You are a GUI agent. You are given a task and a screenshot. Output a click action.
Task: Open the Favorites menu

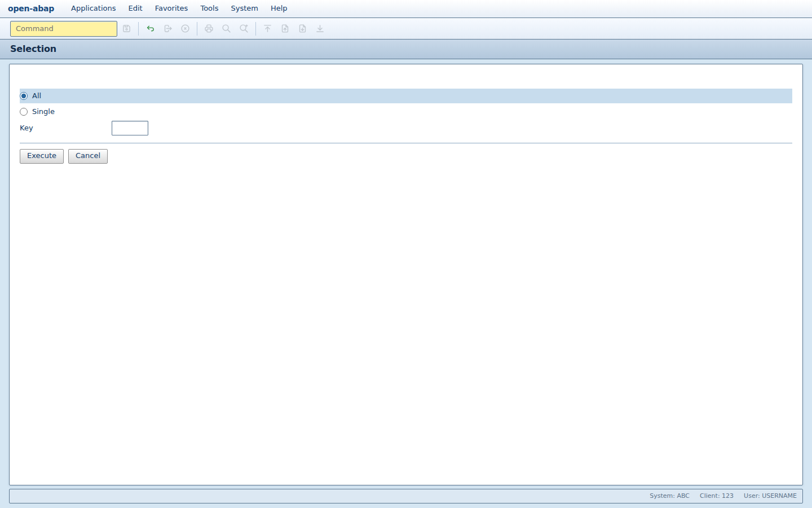(x=171, y=8)
